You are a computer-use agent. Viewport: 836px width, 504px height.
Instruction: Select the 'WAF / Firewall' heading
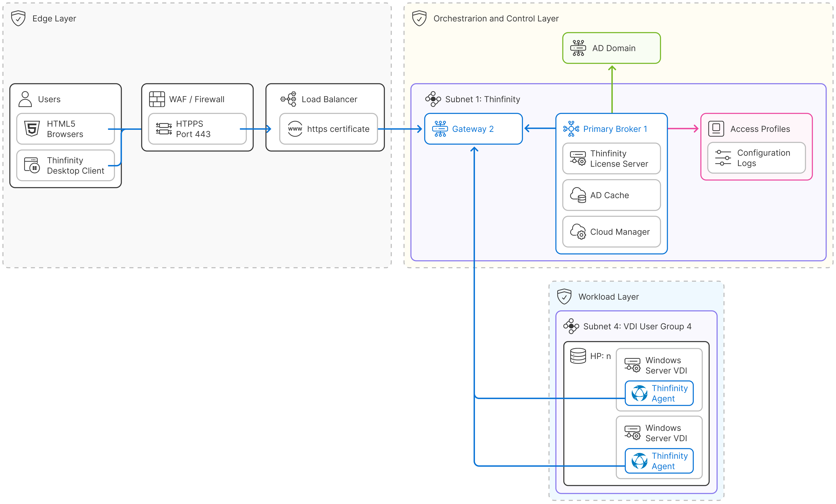pos(197,99)
